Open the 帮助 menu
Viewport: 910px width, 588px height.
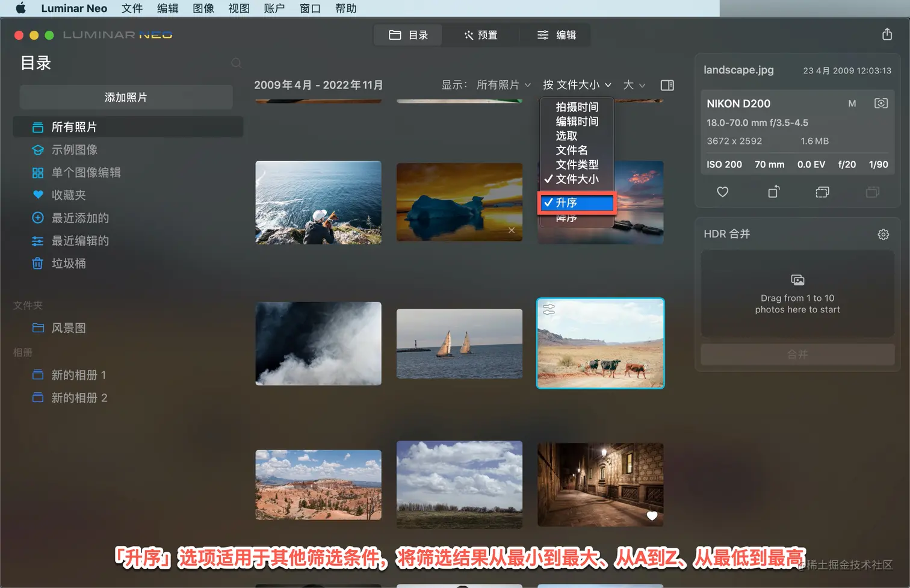[346, 8]
